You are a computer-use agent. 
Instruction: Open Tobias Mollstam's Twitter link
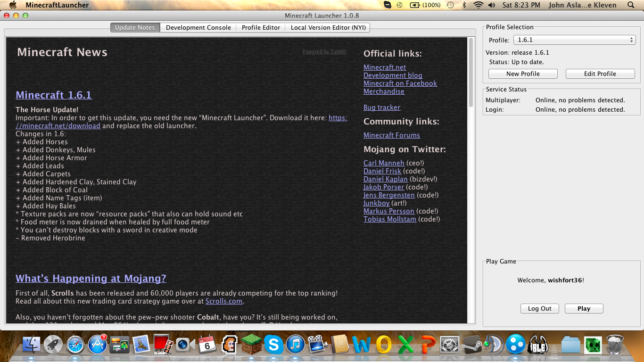(x=390, y=219)
